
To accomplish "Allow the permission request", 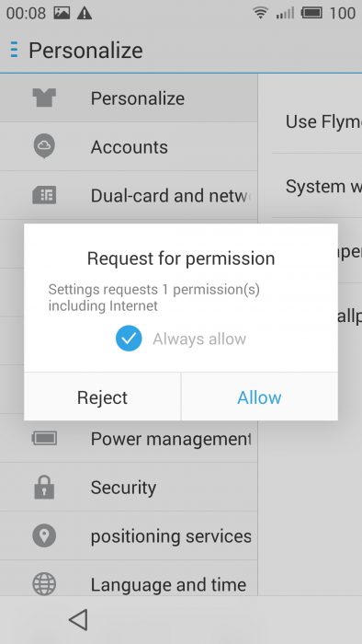I will click(x=259, y=397).
